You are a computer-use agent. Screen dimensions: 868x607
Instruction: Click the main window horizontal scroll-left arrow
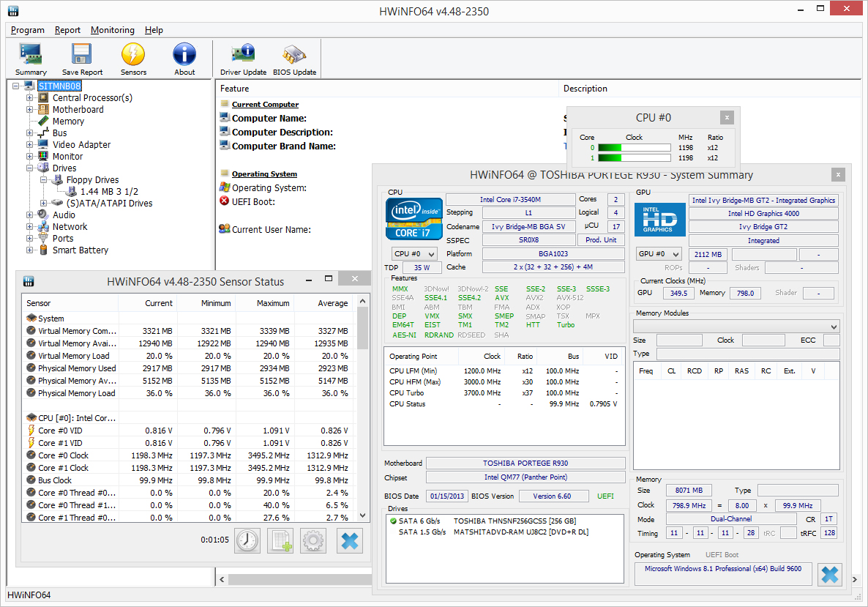click(x=222, y=579)
